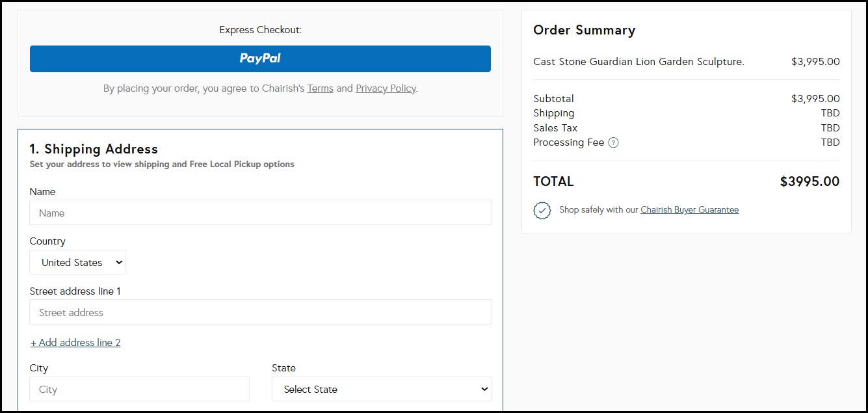The width and height of the screenshot is (868, 413).
Task: Focus the Street address line 1 field
Action: (260, 312)
